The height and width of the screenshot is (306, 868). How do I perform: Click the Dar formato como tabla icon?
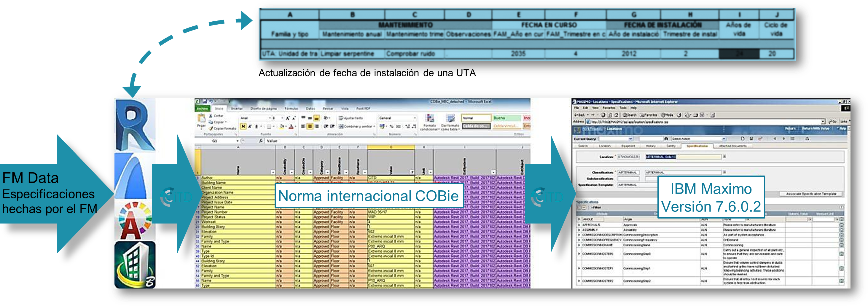[x=450, y=122]
